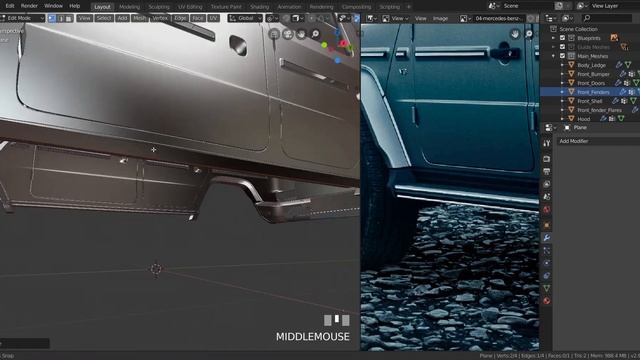Open the Output properties tab
The height and width of the screenshot is (360, 640).
(547, 171)
